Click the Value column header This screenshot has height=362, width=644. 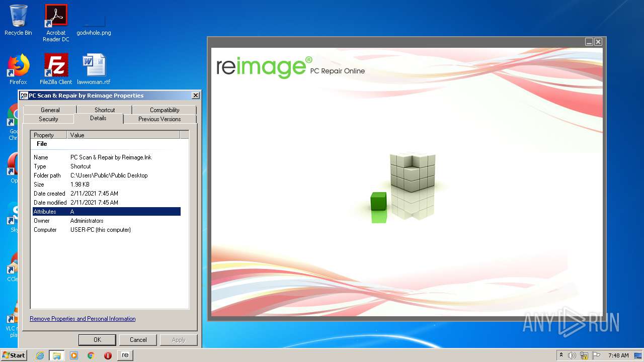coord(123,135)
